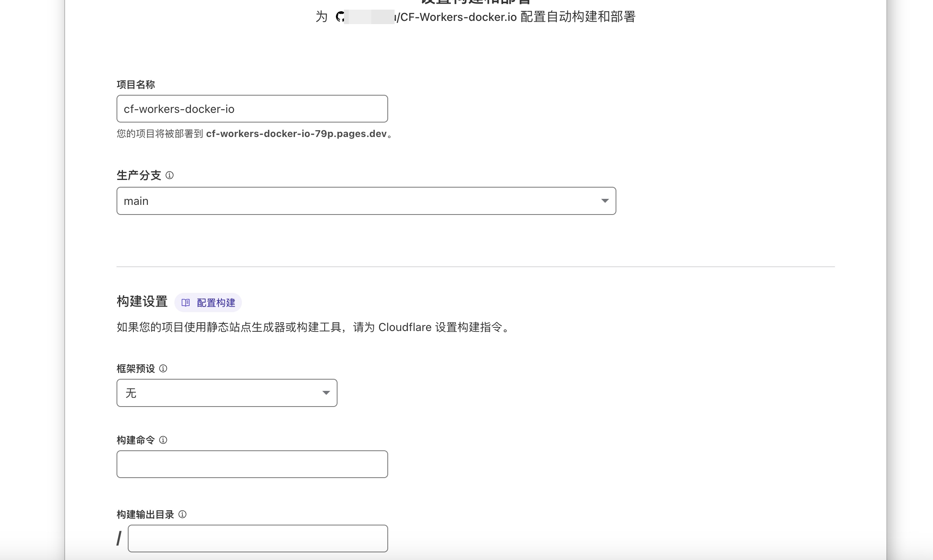The width and height of the screenshot is (933, 560).
Task: Click into the empty 构建命令 input
Action: pyautogui.click(x=252, y=464)
